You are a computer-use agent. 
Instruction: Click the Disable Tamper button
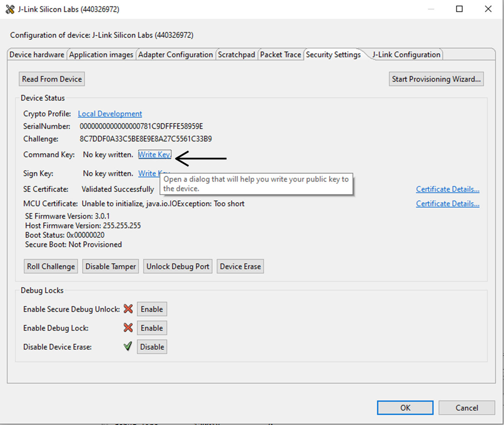pos(111,267)
